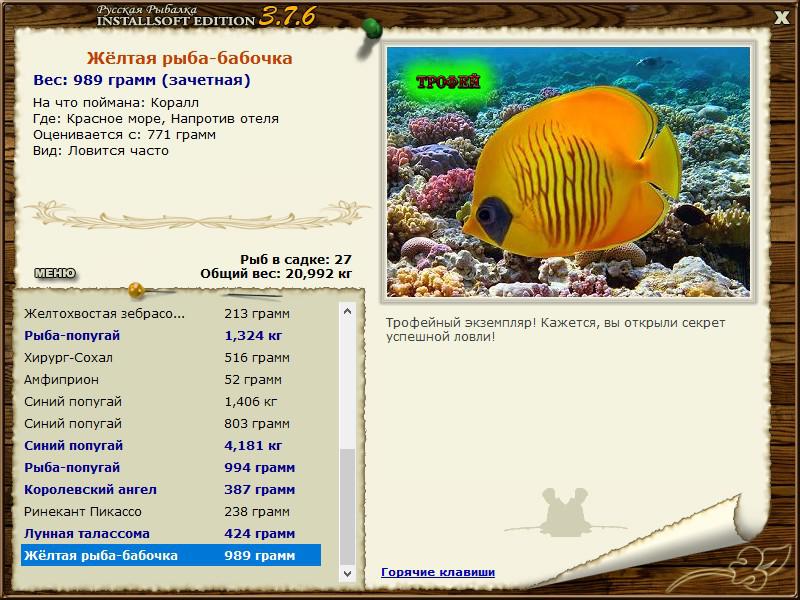Click the yellow pushpin above fish list
The image size is (800, 600).
136,290
